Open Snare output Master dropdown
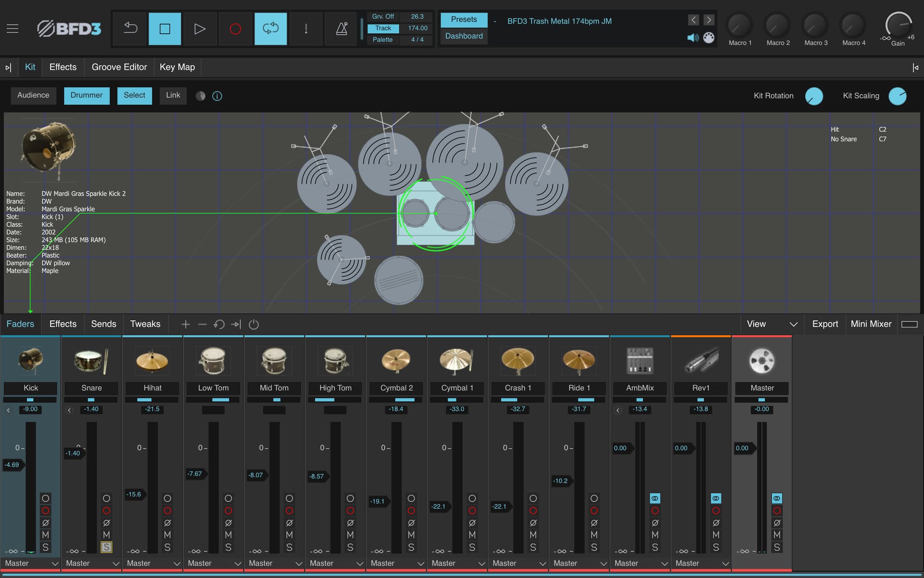 pyautogui.click(x=91, y=563)
